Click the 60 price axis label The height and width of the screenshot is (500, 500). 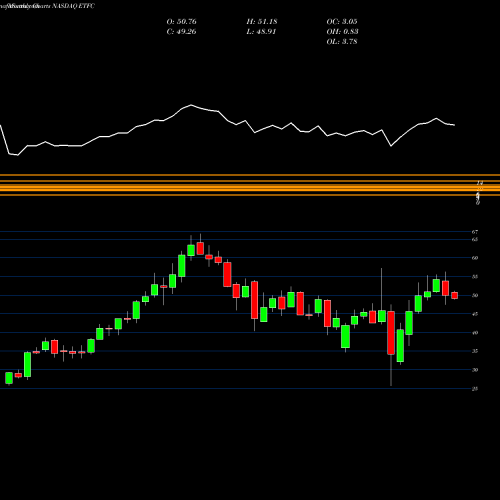(x=475, y=258)
